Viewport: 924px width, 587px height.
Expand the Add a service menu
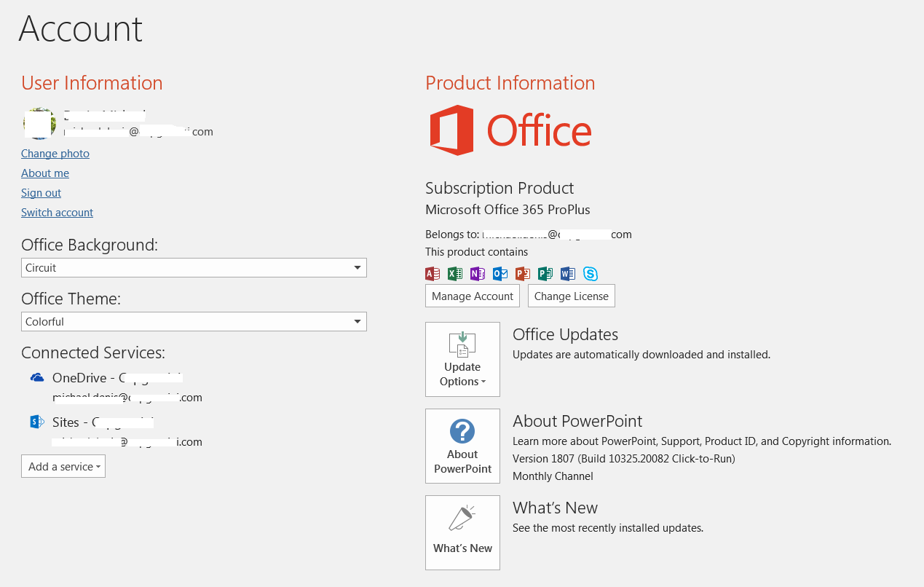tap(63, 467)
